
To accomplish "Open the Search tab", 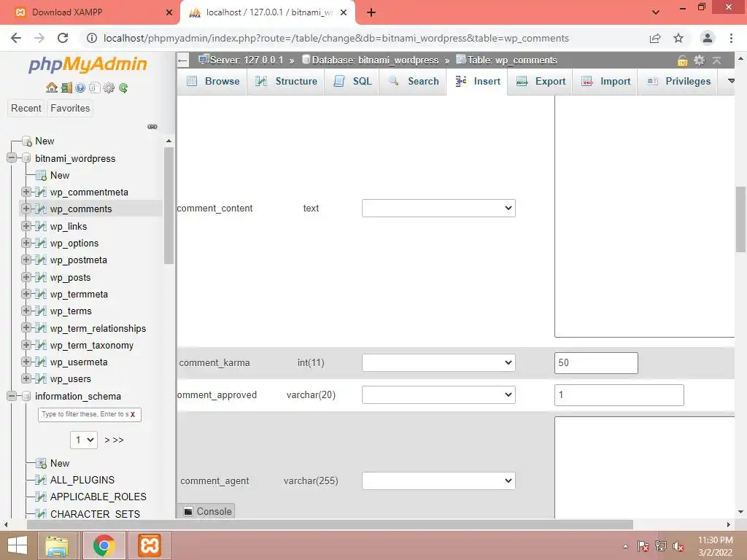I will [413, 82].
